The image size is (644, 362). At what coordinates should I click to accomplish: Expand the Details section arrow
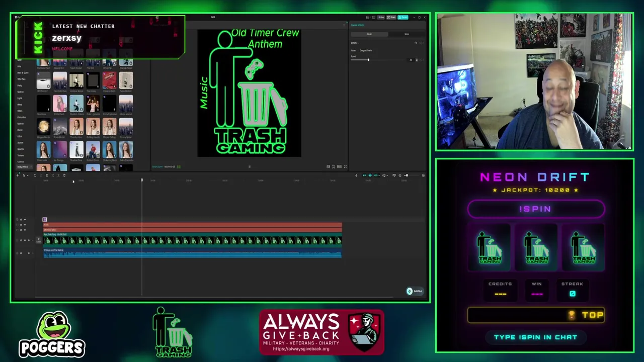point(358,43)
